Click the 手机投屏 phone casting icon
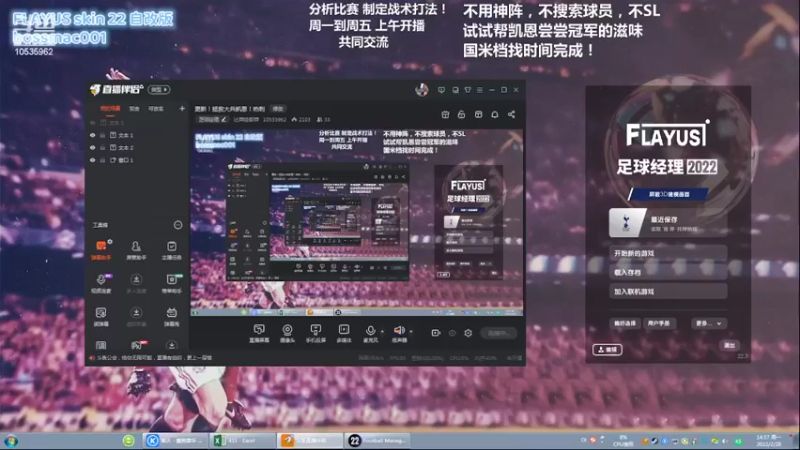Viewport: 800px width, 450px height. [316, 330]
